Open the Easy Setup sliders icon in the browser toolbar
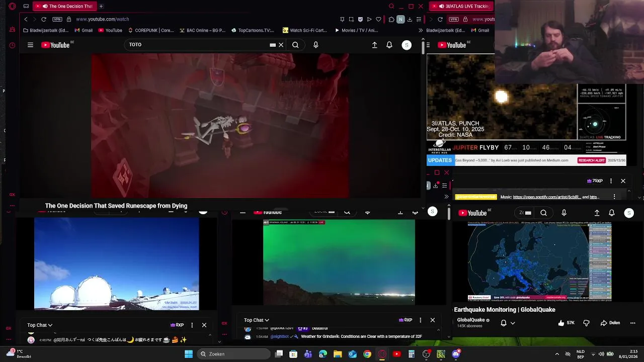This screenshot has height=362, width=644. tap(419, 19)
